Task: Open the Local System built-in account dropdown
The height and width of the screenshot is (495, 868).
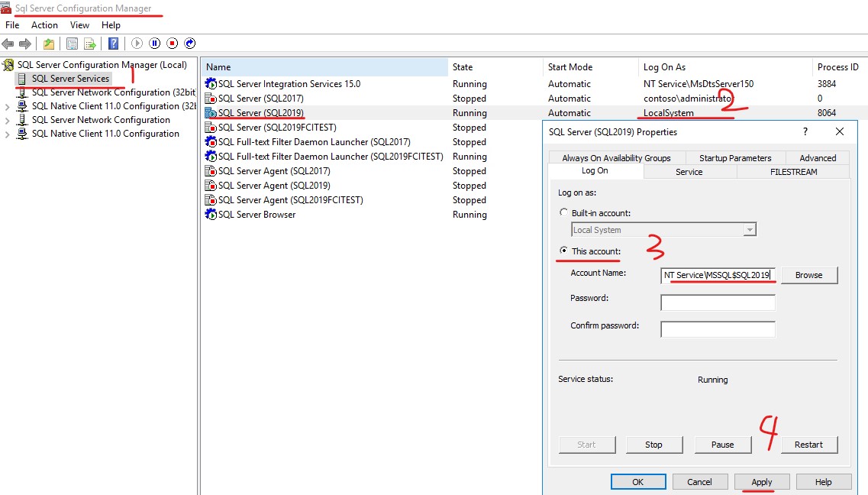Action: tap(750, 230)
